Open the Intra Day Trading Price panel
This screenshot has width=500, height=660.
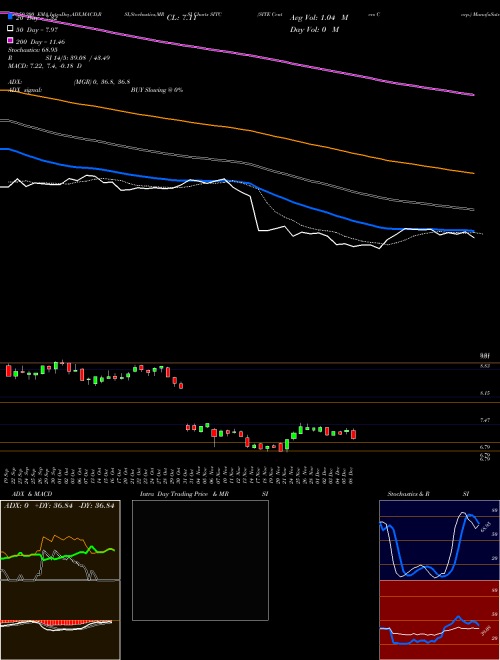click(200, 560)
